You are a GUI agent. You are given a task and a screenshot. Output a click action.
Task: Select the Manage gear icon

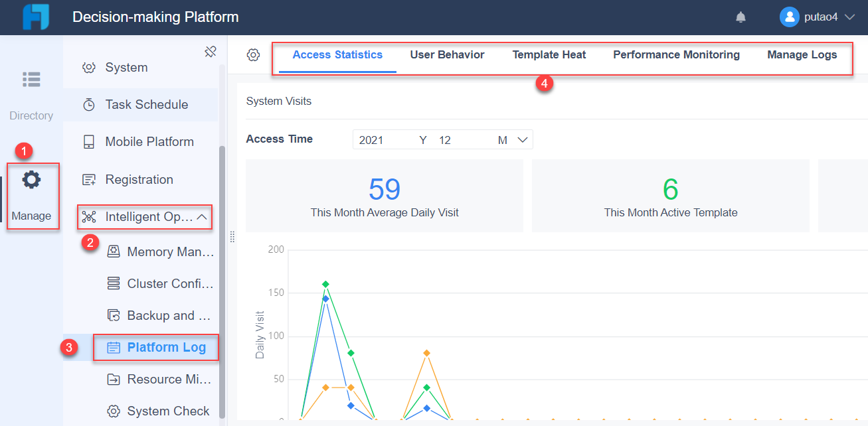(31, 179)
